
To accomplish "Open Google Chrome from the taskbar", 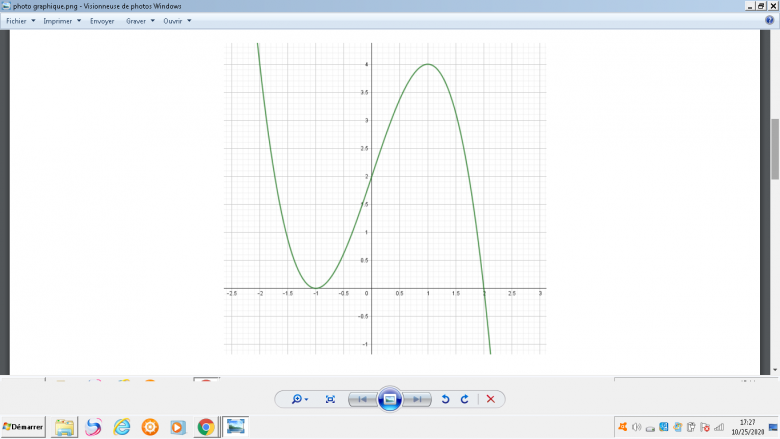I will coord(206,427).
